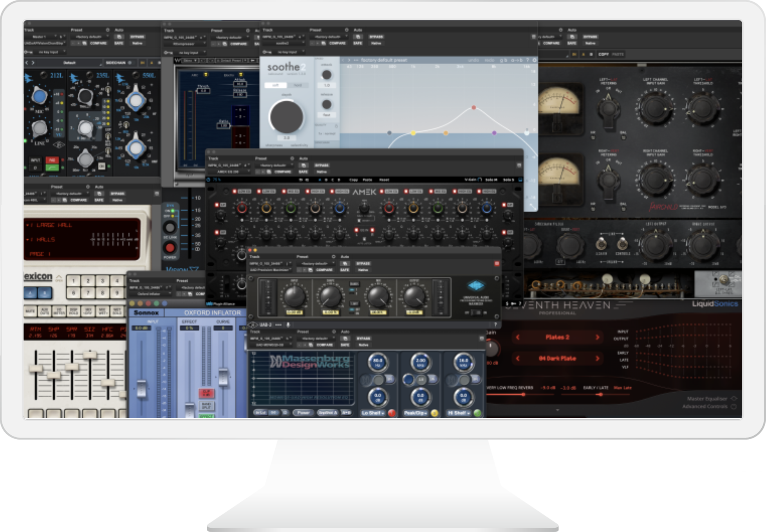Toggle BYPASS in the API Vision plugin header
The height and width of the screenshot is (532, 766).
(x=137, y=37)
